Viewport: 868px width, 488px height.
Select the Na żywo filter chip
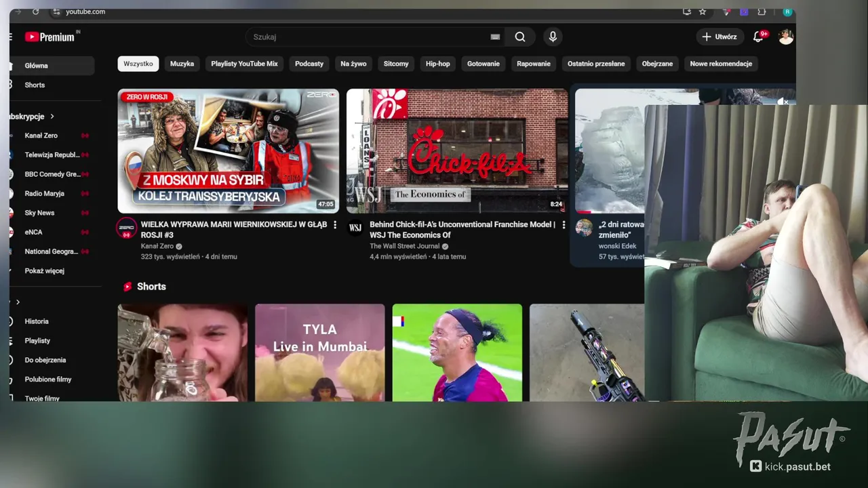(x=353, y=64)
